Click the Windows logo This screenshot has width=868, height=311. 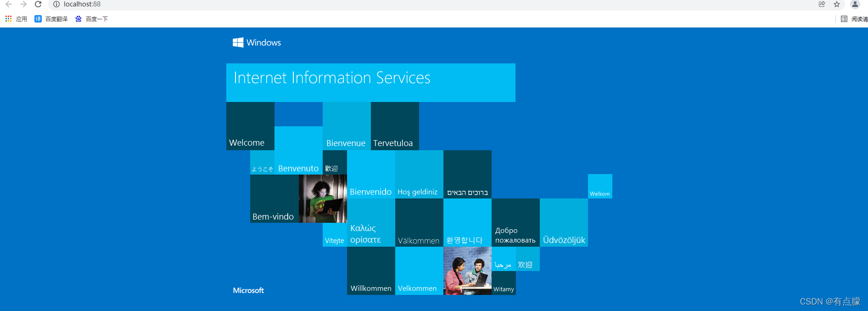[x=257, y=42]
